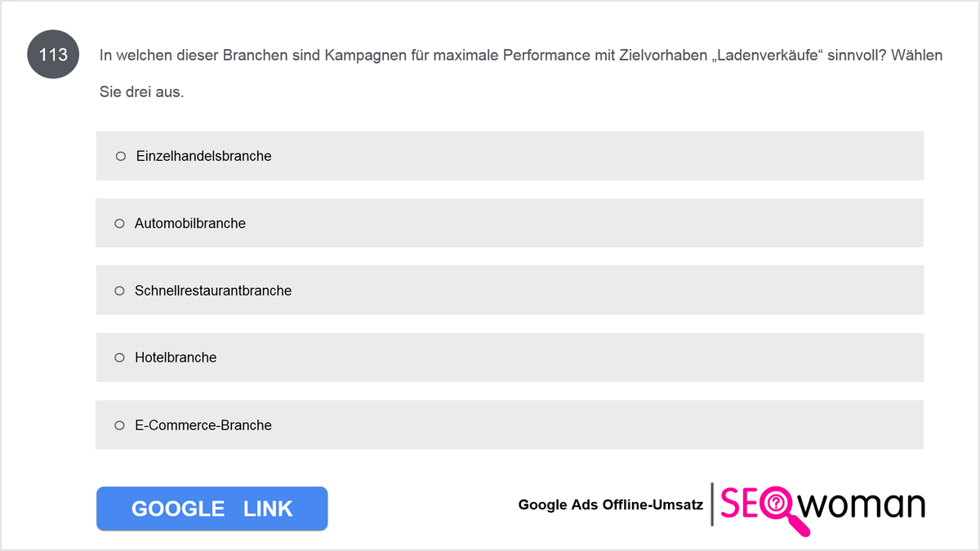980x551 pixels.
Task: Click the Hotelbranche answer text label
Action: coord(176,358)
